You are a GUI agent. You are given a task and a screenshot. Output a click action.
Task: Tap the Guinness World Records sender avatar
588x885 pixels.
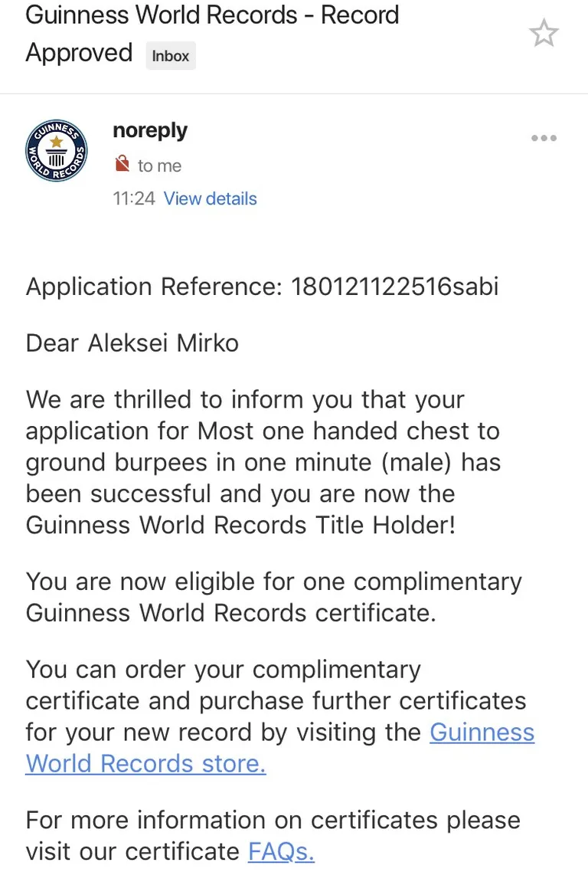tap(57, 151)
